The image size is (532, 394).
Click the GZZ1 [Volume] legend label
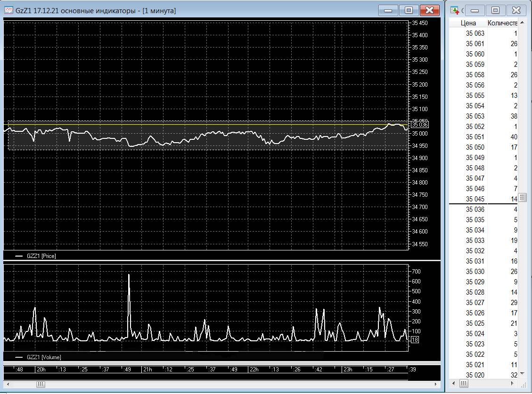click(x=44, y=357)
